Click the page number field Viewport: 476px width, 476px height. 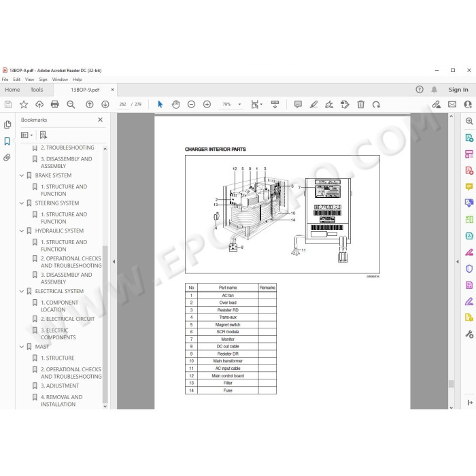(x=122, y=105)
